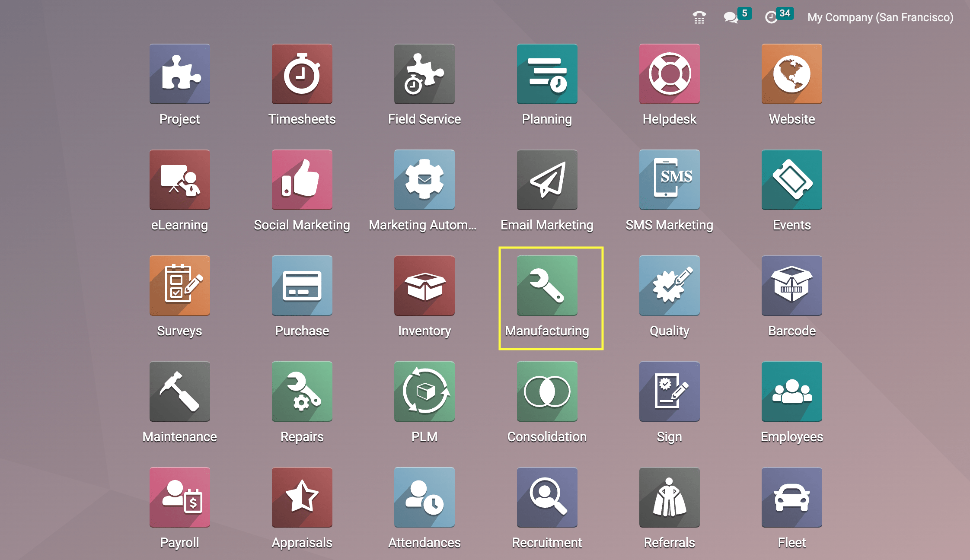Expand My Company (San Francisco) switcher
This screenshot has height=560, width=970.
click(x=880, y=17)
